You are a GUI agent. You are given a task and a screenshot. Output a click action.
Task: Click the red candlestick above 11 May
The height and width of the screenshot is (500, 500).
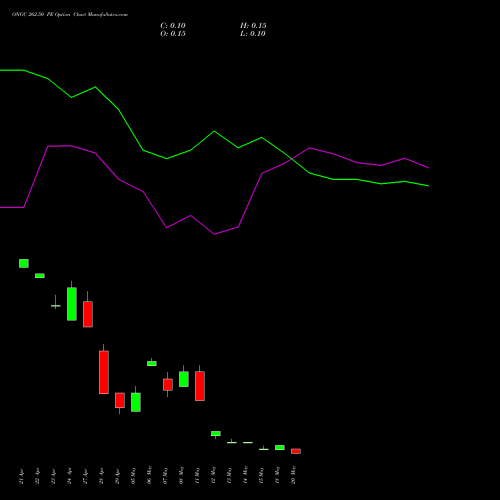point(200,386)
